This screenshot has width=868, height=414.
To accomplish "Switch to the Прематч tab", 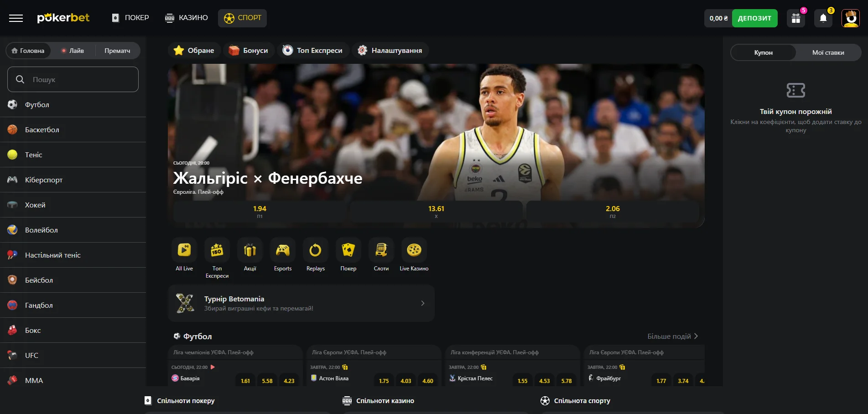I will [x=117, y=51].
